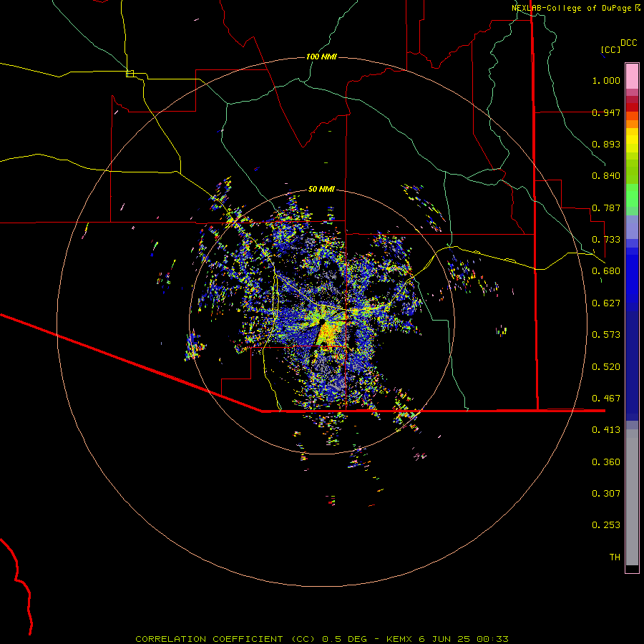Click the 50 NMI range ring label
The image size is (644, 644).
[321, 189]
